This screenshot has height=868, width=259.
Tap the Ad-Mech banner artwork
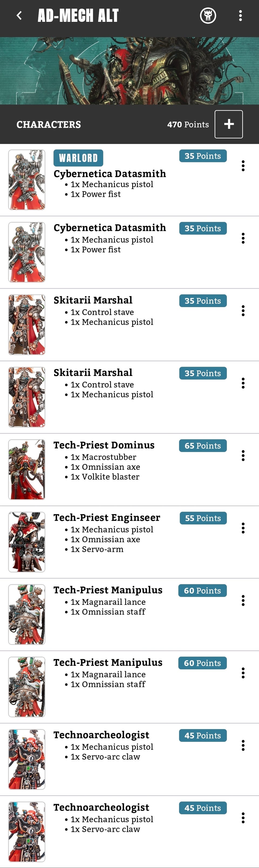click(129, 71)
